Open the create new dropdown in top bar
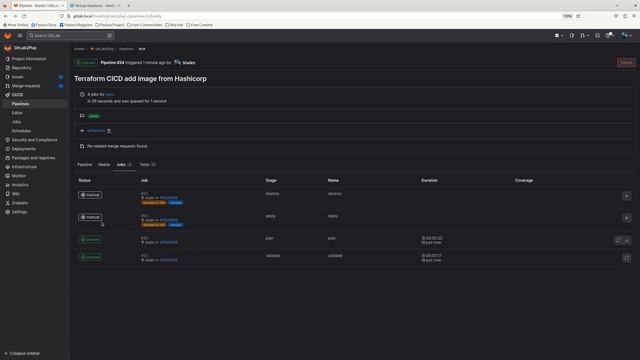Image resolution: width=640 pixels, height=360 pixels. pos(559,36)
